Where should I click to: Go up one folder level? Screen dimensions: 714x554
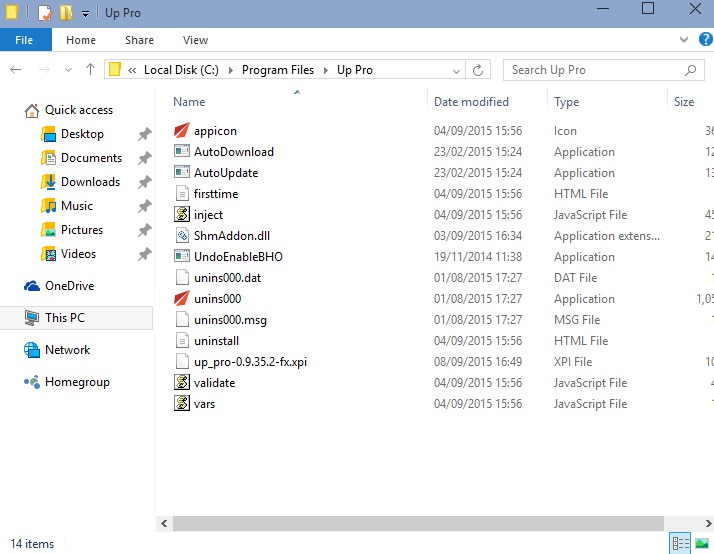point(90,70)
